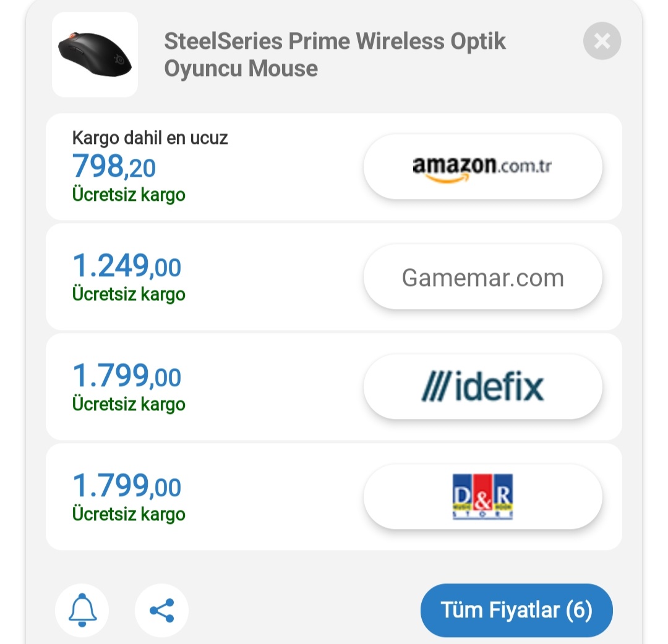Open the idefix store offer
Viewport: 668px width, 644px height.
(x=482, y=387)
